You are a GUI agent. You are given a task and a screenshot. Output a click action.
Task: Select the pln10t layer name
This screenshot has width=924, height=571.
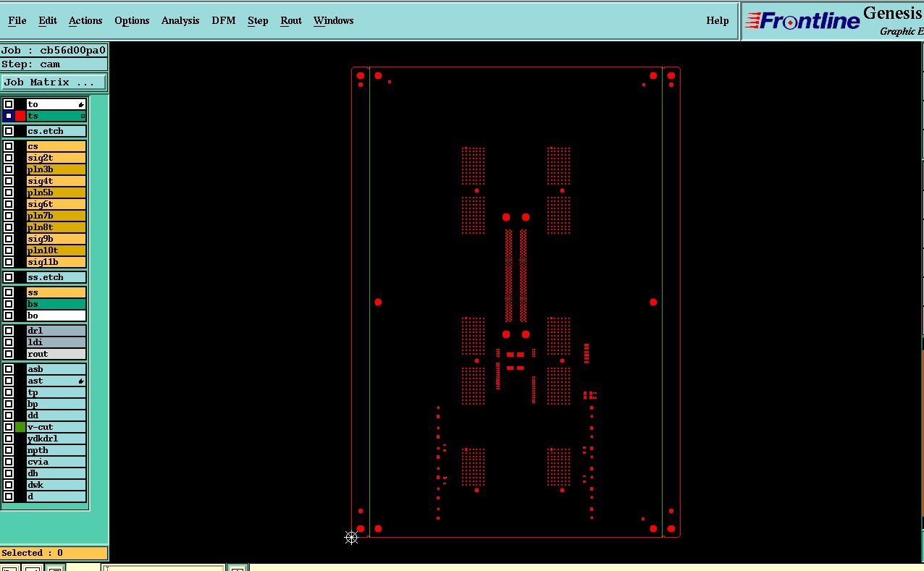point(56,250)
